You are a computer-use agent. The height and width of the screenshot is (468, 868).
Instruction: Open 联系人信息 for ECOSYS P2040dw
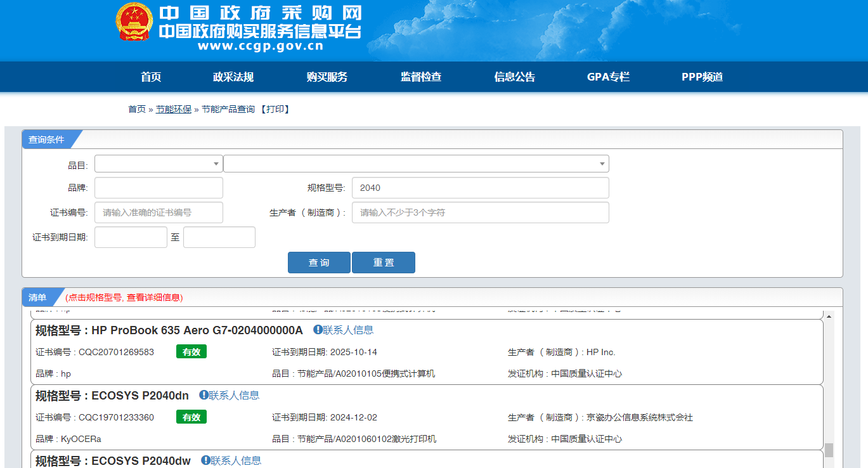(x=236, y=460)
